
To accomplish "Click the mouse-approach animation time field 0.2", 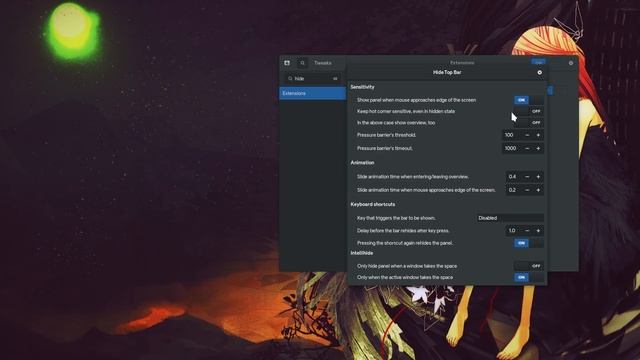I will [x=513, y=190].
